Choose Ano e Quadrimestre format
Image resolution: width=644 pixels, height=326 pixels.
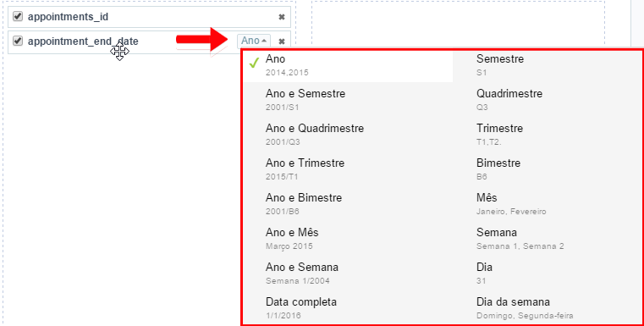click(x=348, y=135)
